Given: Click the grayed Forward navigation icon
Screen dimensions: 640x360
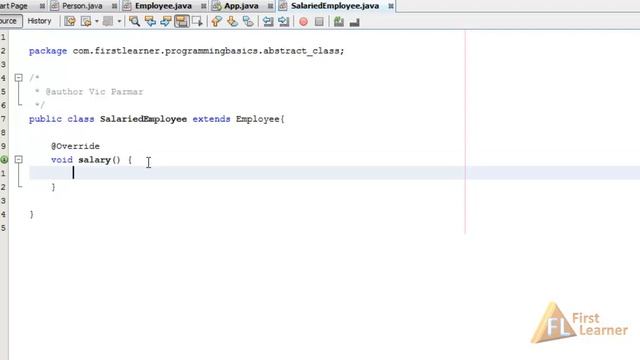Looking at the screenshot, I should tap(108, 21).
